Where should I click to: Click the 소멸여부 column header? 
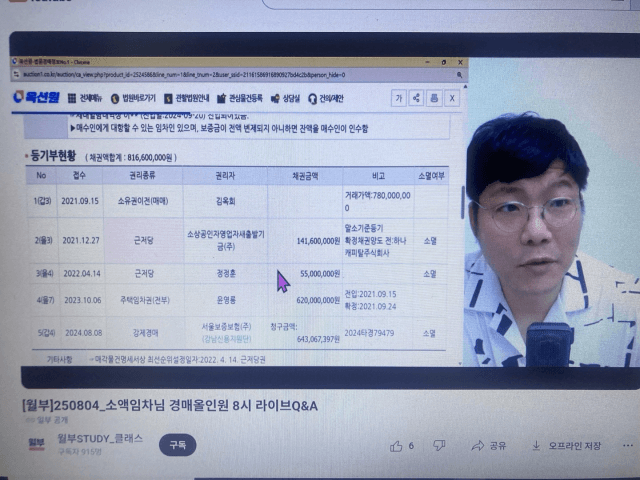431,176
